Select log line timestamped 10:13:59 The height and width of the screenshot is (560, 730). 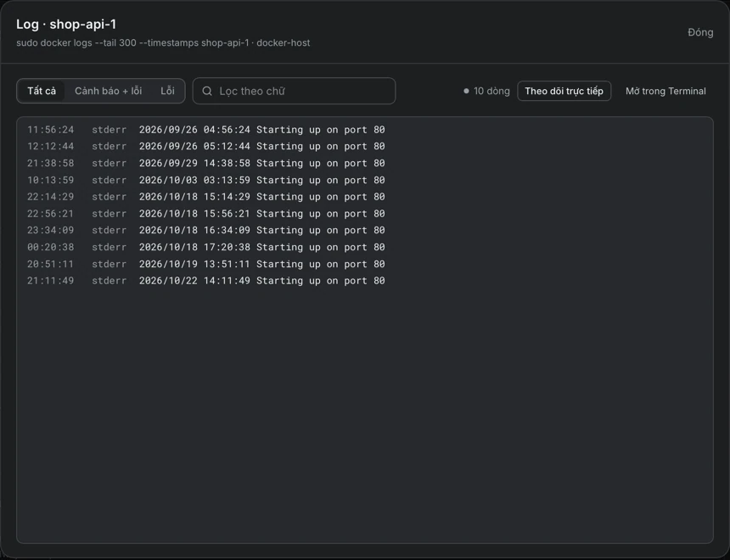click(364, 180)
